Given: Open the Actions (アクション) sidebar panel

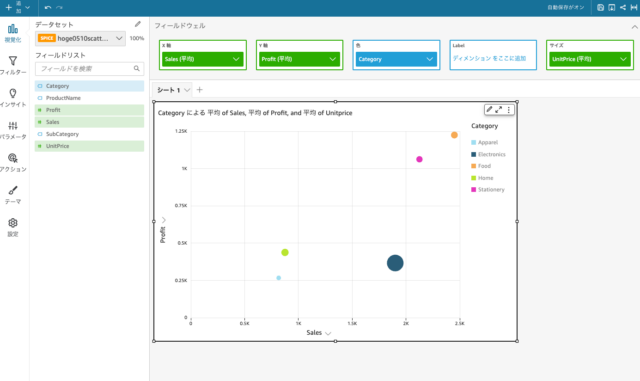Looking at the screenshot, I should (x=13, y=163).
